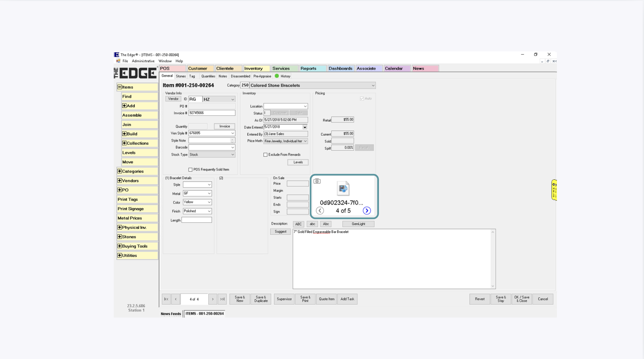Open the Date Entered calendar dropdown
The width and height of the screenshot is (644, 359).
click(x=305, y=127)
